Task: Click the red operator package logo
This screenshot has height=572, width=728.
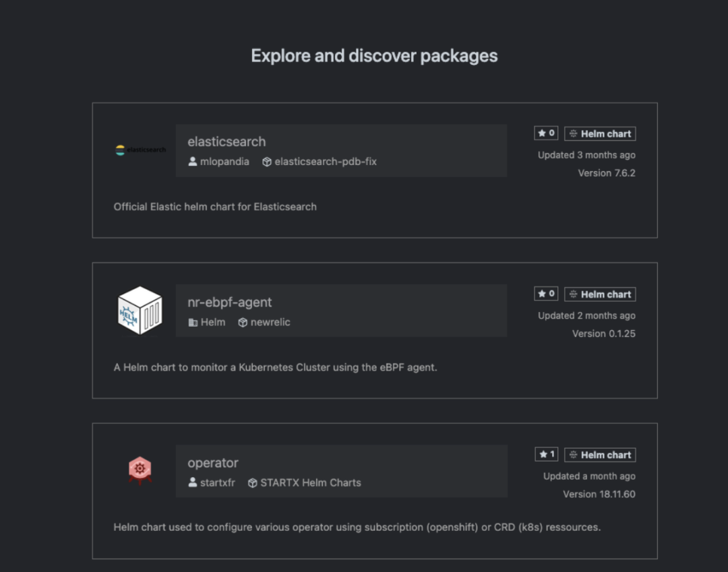Action: point(140,470)
